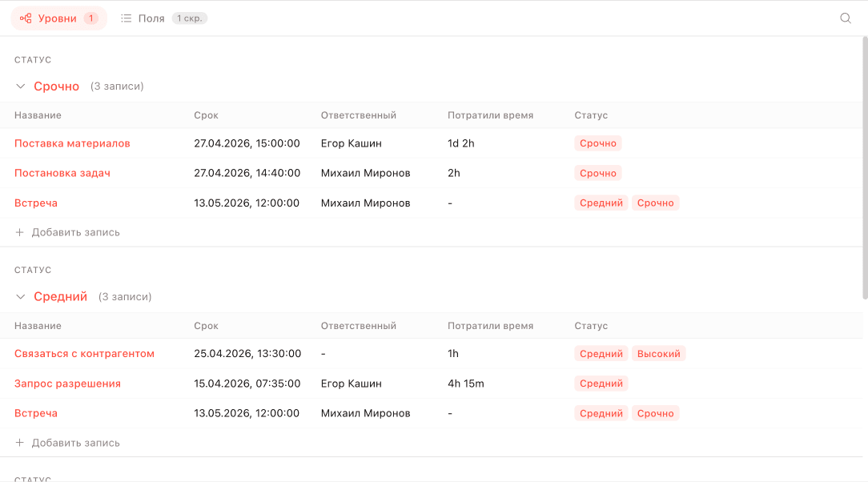Open Встреча record in Средний group
Viewport: 868px width, 482px height.
point(36,413)
